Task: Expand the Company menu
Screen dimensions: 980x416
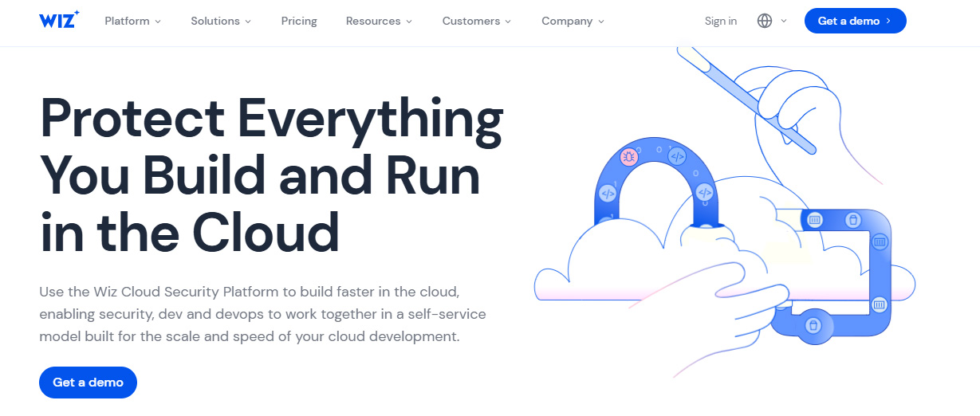Action: (573, 21)
